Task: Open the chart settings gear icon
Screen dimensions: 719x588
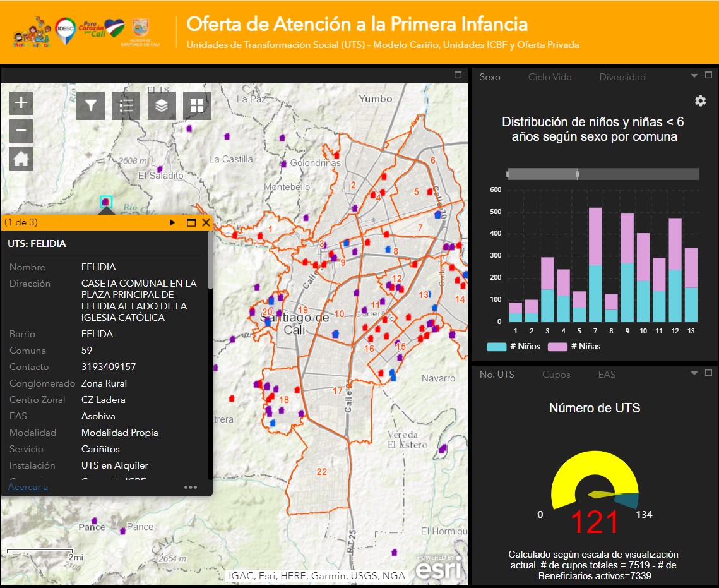Action: (x=701, y=101)
